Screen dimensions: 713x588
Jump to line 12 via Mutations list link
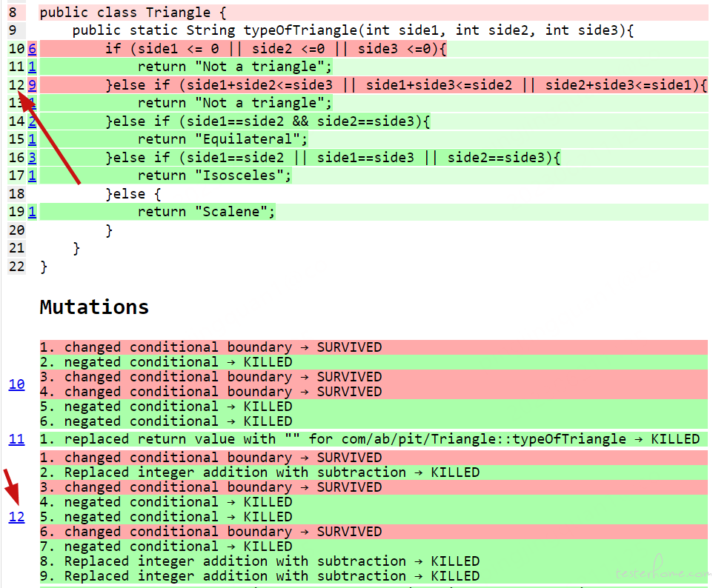click(x=17, y=517)
